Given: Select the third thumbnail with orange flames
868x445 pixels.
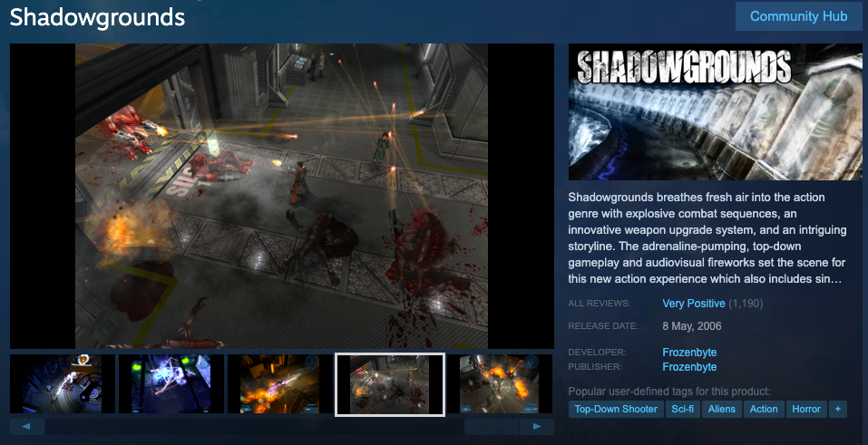Looking at the screenshot, I should click(280, 384).
